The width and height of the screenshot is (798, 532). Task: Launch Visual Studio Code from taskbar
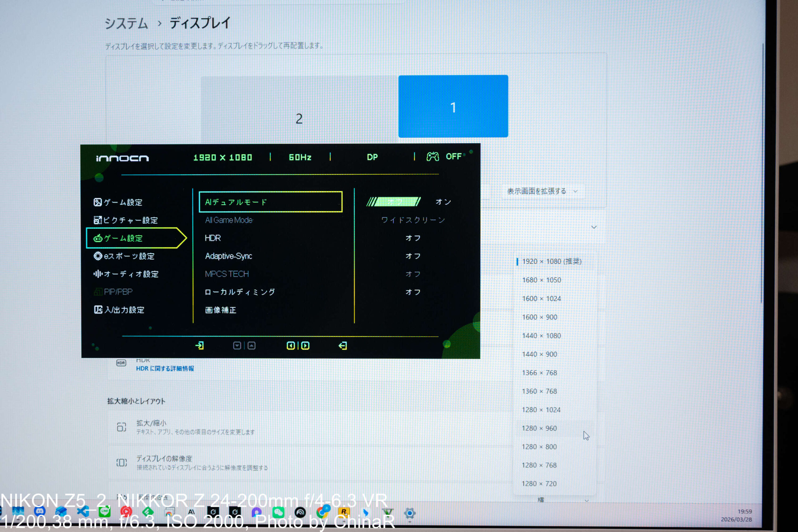pyautogui.click(x=83, y=512)
